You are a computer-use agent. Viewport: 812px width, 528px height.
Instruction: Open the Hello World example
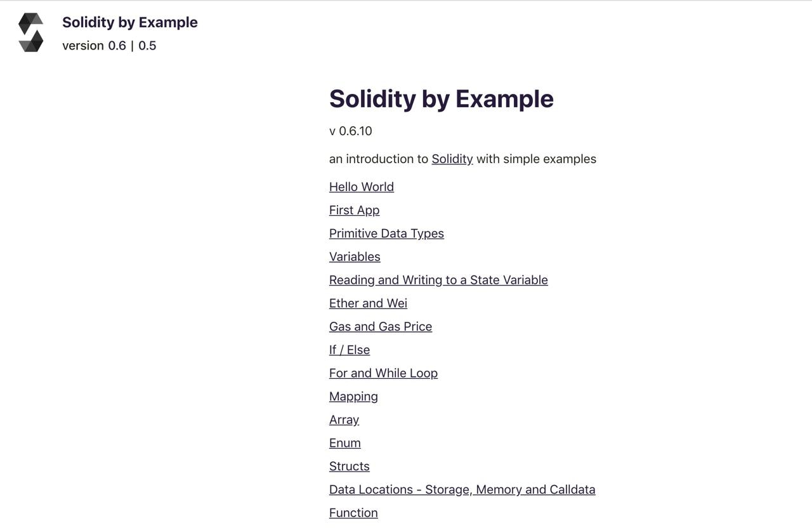tap(361, 186)
